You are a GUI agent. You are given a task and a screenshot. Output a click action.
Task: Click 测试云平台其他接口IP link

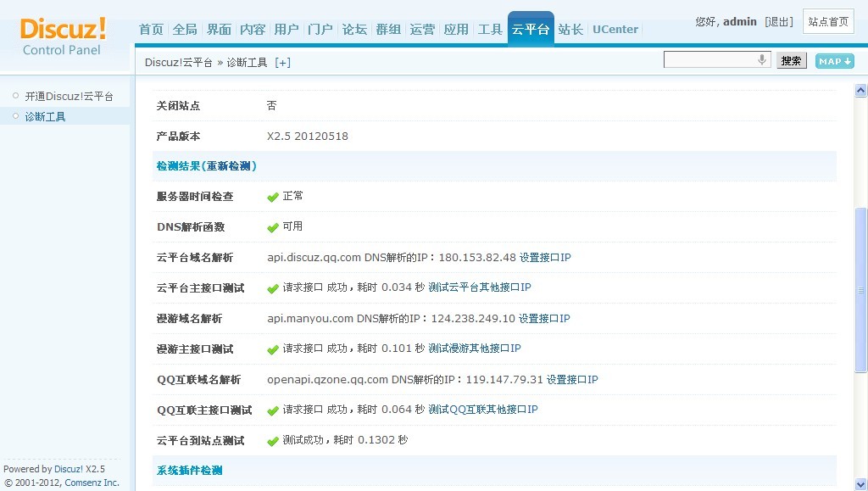tap(480, 287)
